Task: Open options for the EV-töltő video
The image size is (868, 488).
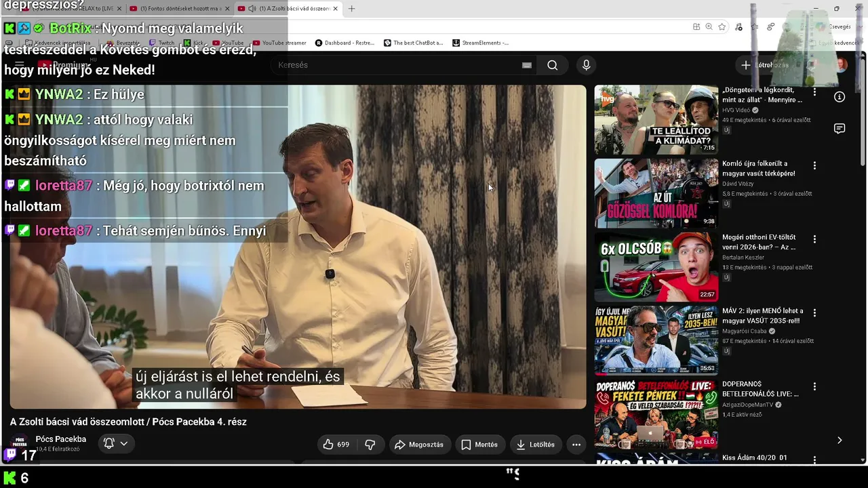Action: [x=814, y=239]
